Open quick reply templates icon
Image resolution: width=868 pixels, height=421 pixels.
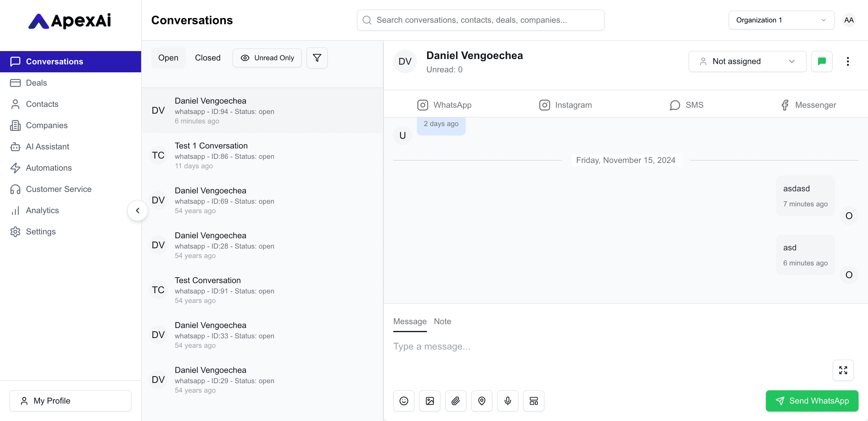click(533, 401)
